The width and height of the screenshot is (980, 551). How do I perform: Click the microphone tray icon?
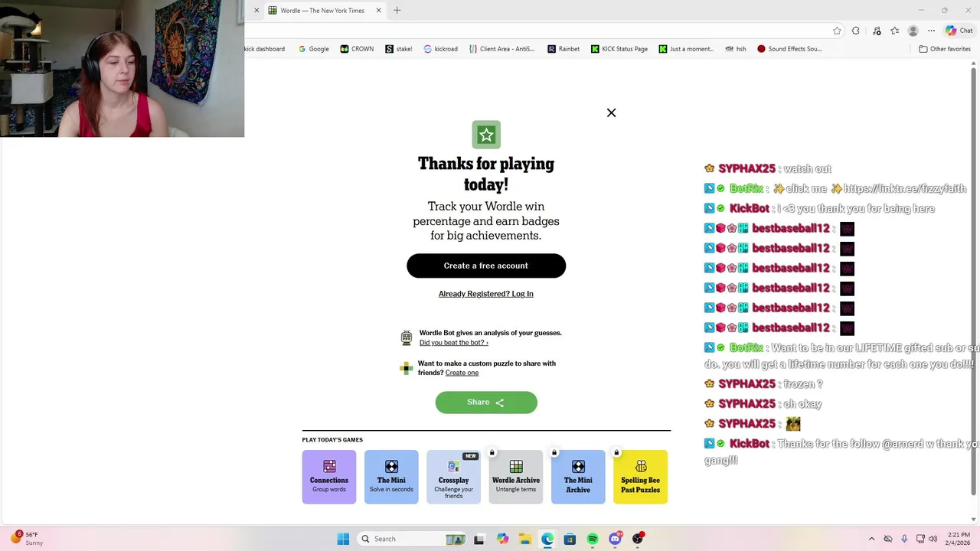click(904, 539)
